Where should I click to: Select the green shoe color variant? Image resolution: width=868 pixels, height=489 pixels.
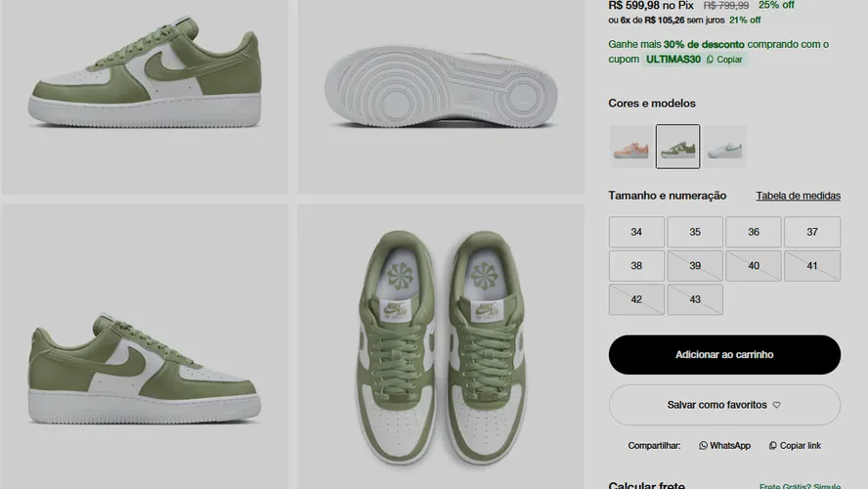[x=677, y=146]
